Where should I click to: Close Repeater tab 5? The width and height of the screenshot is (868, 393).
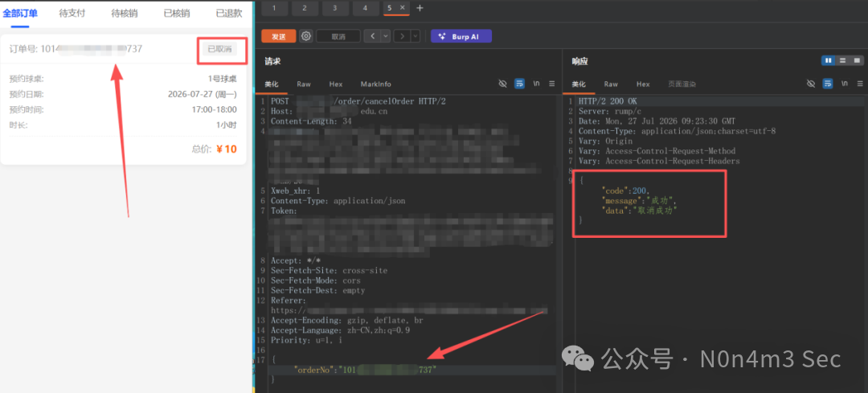(x=403, y=8)
